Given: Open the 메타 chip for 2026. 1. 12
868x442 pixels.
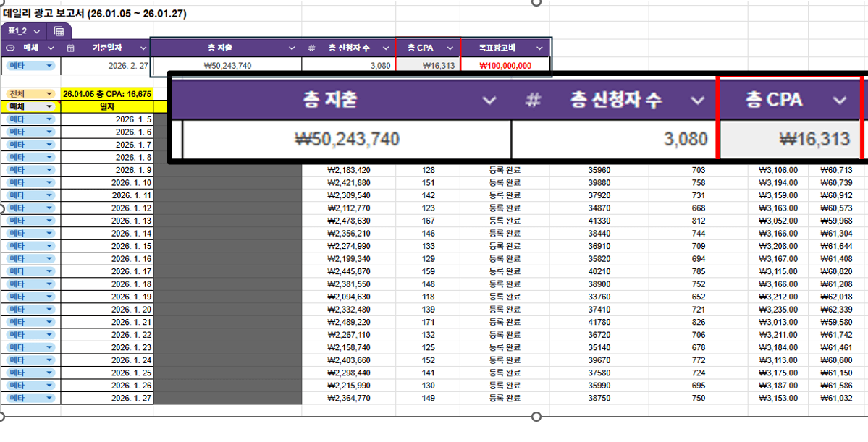Looking at the screenshot, I should click(x=31, y=208).
